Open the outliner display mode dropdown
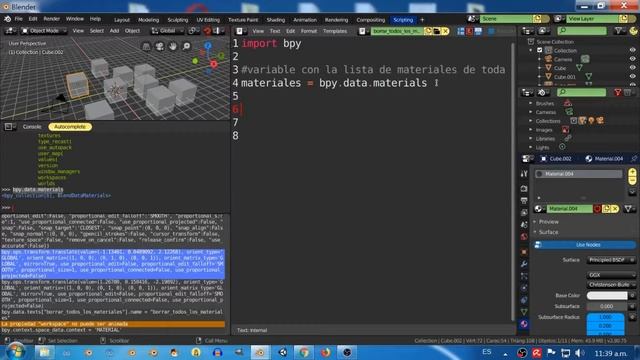This screenshot has width=640, height=360. (x=542, y=31)
